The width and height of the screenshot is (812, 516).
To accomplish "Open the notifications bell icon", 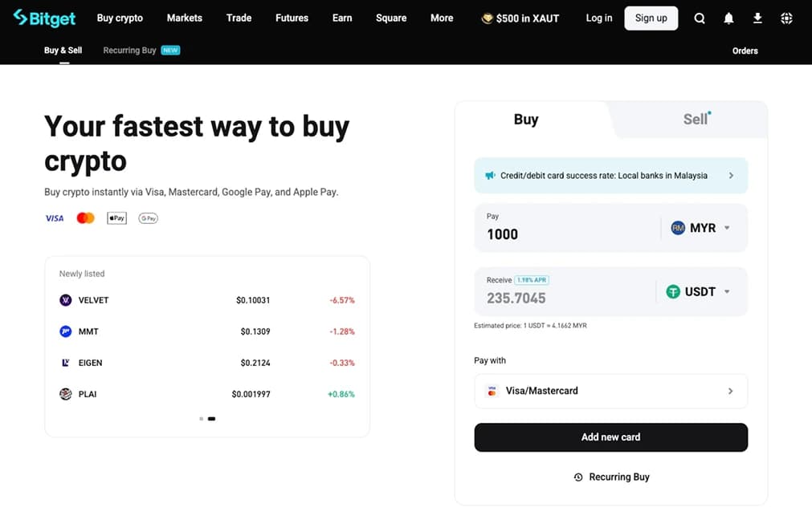I will [728, 18].
